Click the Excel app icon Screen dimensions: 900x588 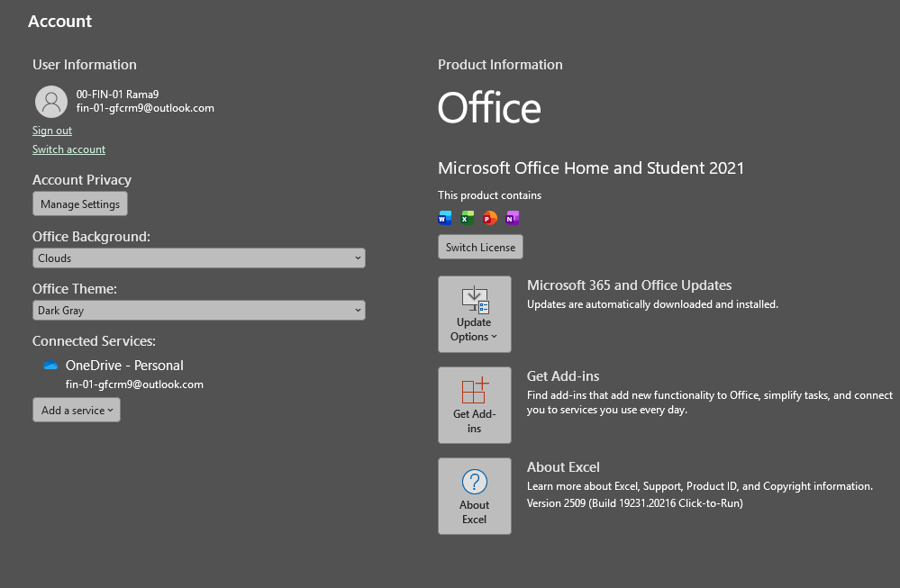(468, 218)
